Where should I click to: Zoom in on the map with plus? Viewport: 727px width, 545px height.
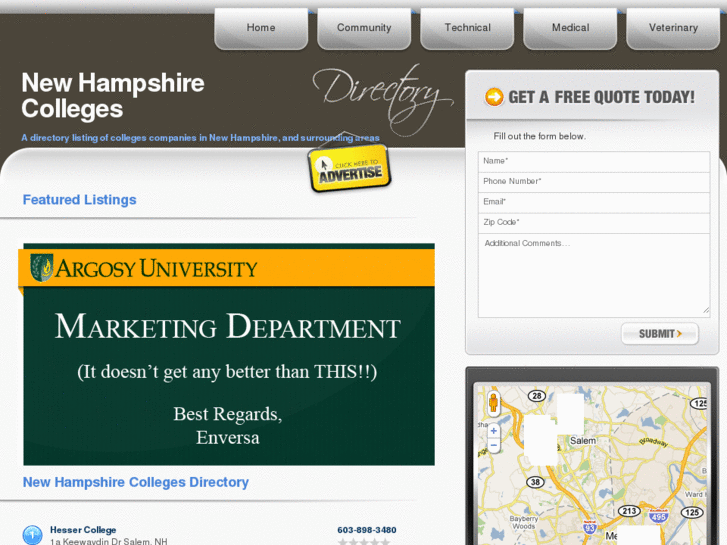tap(494, 431)
